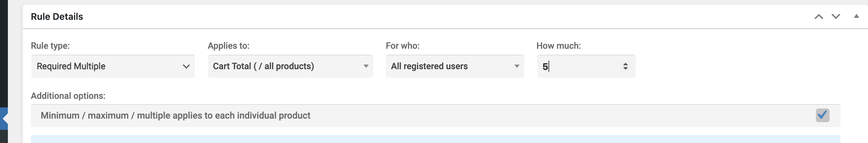This screenshot has width=868, height=143.
Task: Click the Rule Details panel title
Action: tap(57, 16)
